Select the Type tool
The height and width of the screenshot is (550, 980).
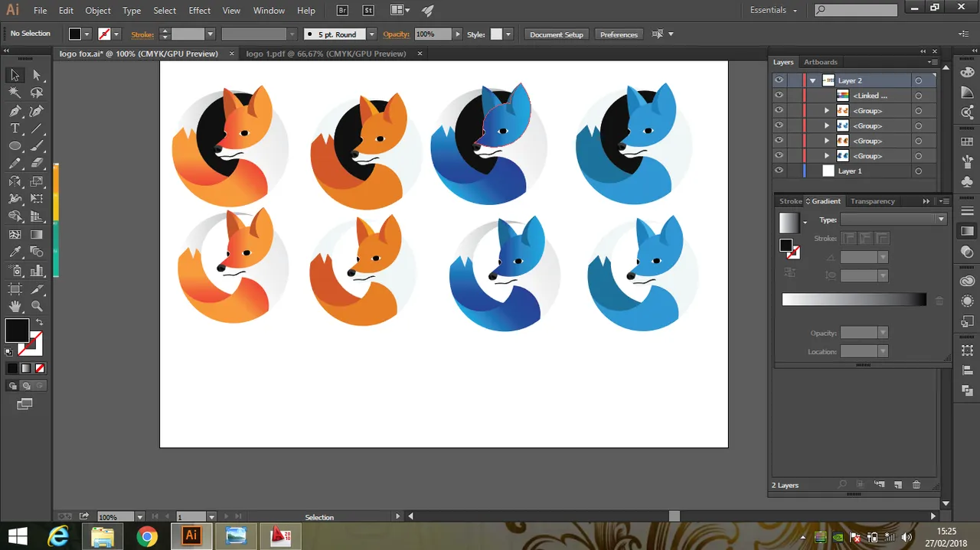(x=15, y=129)
